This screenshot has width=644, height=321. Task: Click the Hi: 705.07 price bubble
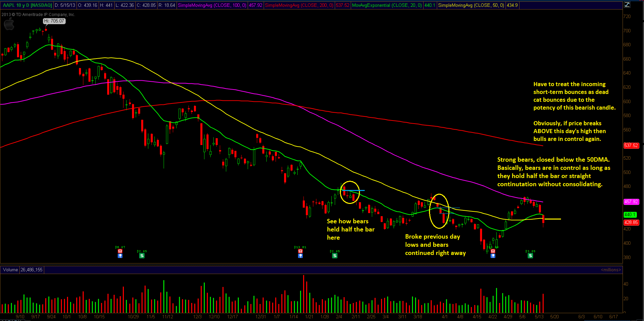pos(54,21)
